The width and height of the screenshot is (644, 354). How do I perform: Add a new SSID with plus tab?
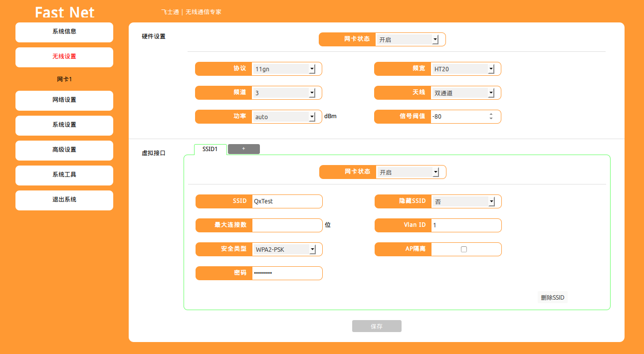(x=243, y=149)
